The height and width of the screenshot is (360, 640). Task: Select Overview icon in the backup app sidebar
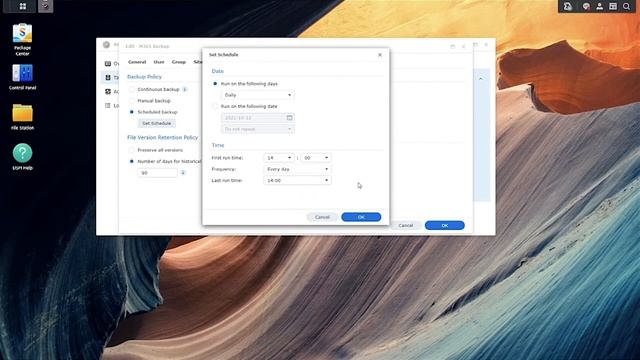click(x=108, y=63)
